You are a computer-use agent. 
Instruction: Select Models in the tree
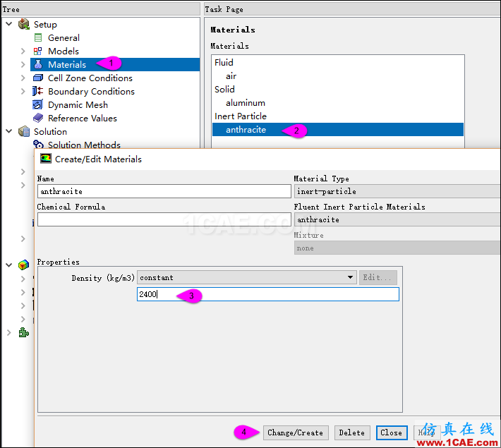[x=64, y=51]
